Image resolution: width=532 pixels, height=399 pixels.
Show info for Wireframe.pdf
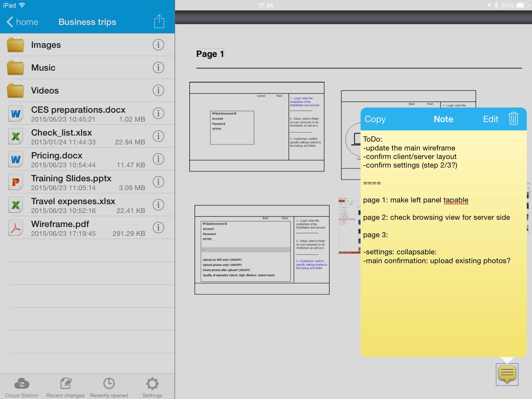tap(158, 228)
